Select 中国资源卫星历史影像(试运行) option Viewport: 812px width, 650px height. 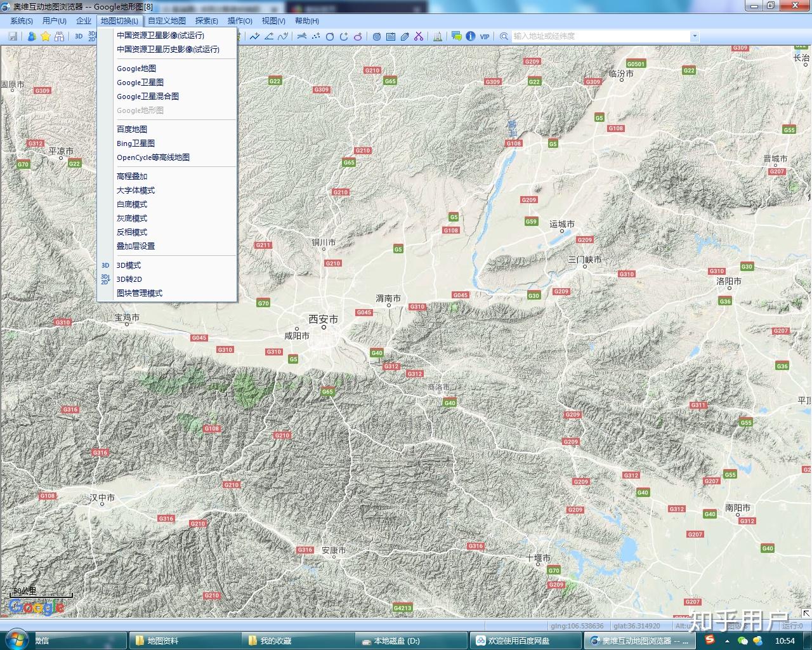pos(168,50)
